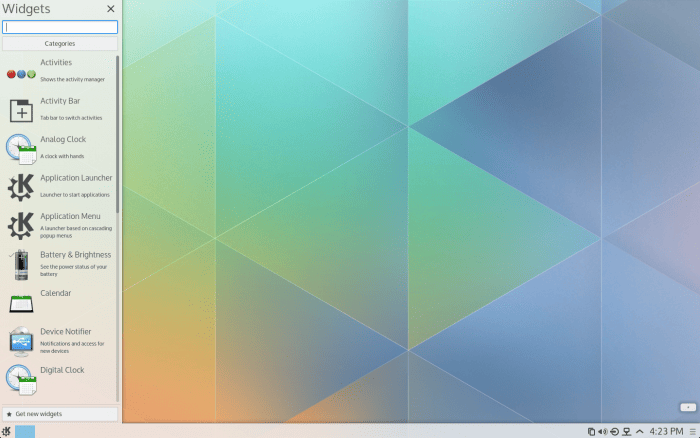Select the Calendar widget icon
Viewport: 700px width, 438px height.
(x=21, y=303)
